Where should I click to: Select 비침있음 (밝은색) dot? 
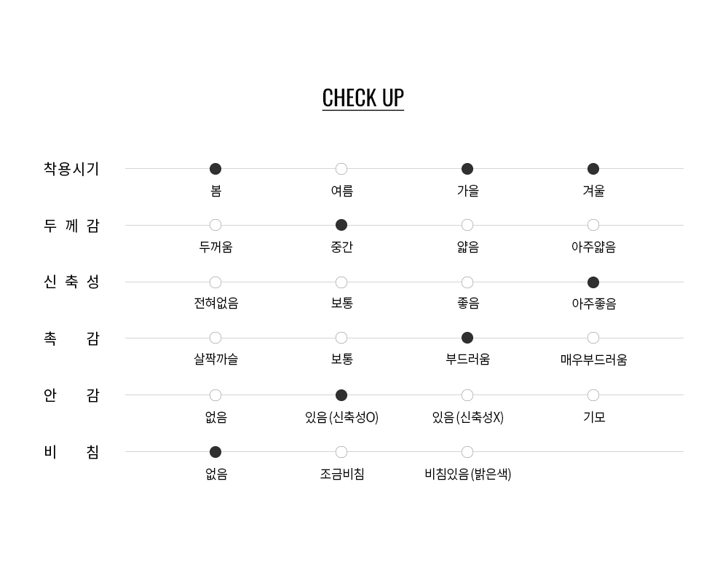click(467, 452)
